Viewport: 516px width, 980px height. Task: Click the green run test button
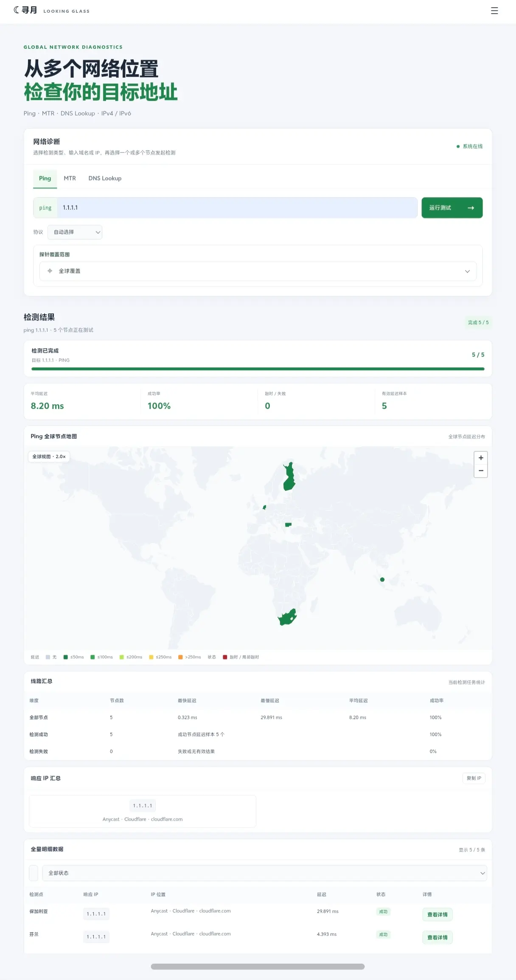point(452,208)
